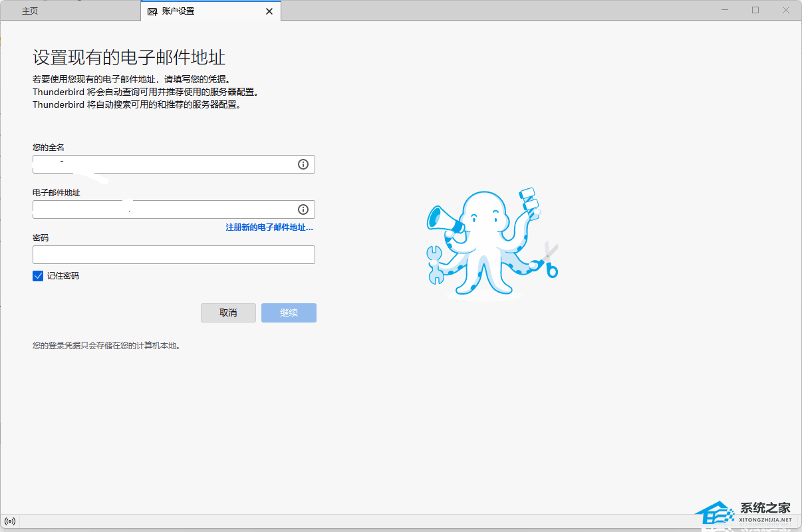Viewport: 802px width, 532px height.
Task: Focus the 您的全名 input field
Action: [x=174, y=164]
